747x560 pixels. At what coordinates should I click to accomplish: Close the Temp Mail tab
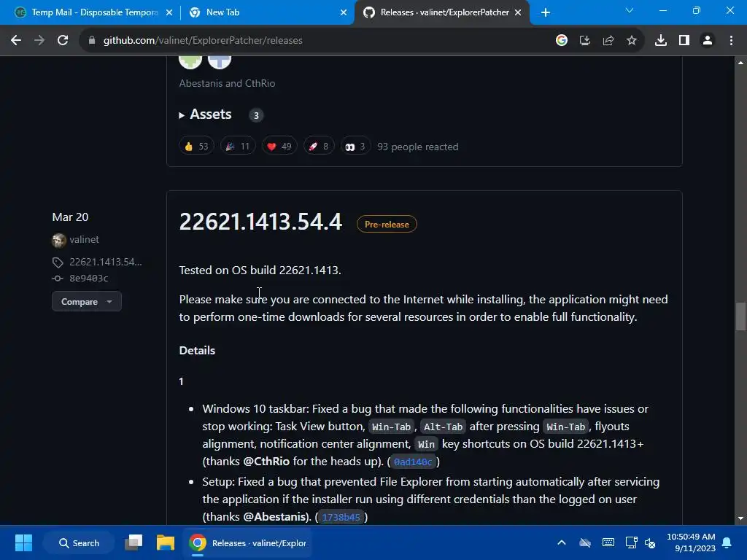click(x=169, y=12)
